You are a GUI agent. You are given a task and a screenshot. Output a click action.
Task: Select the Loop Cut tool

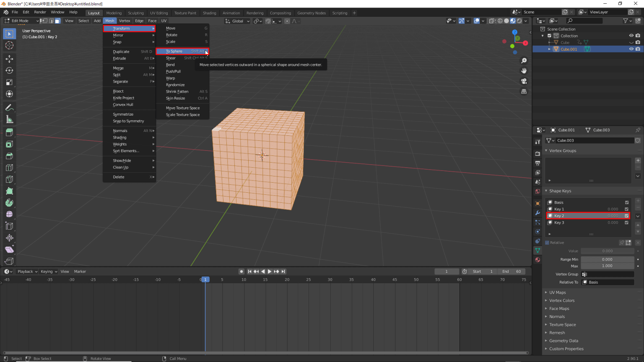[x=9, y=168]
